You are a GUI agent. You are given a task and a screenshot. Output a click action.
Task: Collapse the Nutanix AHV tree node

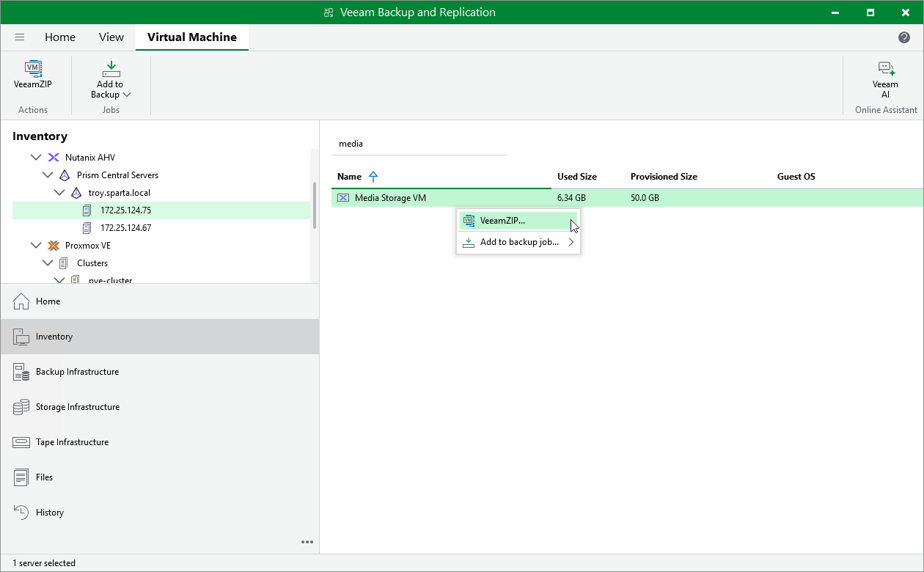[x=36, y=156]
